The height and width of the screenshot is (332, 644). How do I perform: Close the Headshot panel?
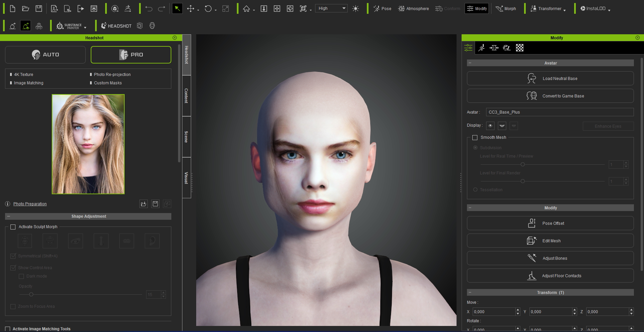click(x=175, y=38)
